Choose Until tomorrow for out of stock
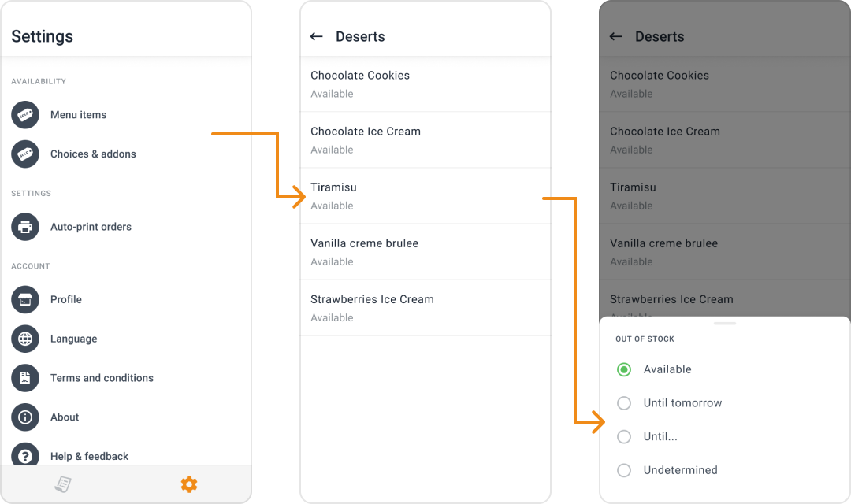Screen dimensions: 851x504 coord(623,402)
